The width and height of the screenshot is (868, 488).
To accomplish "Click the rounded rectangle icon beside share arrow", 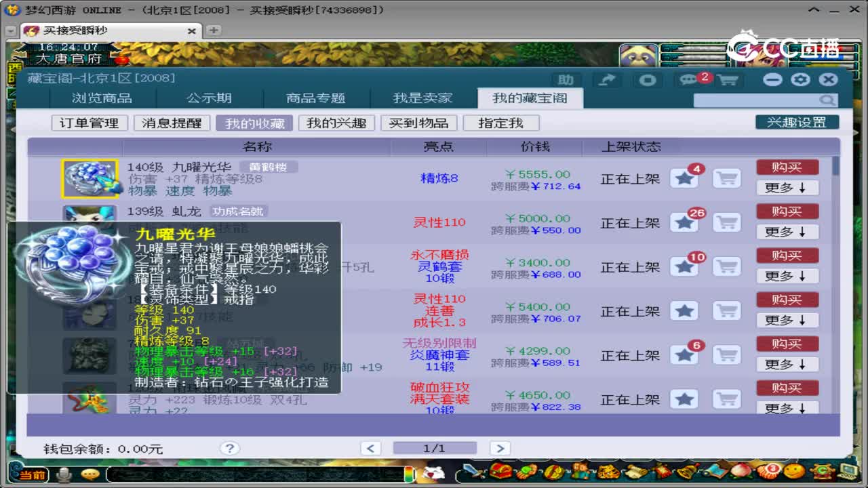I will coord(648,80).
